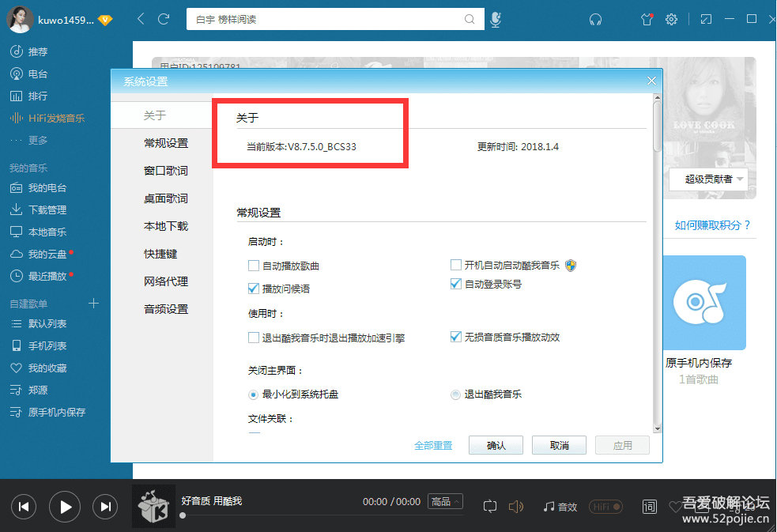Open the skin (shirt) icon
Screen dimensions: 777x532
[x=647, y=19]
